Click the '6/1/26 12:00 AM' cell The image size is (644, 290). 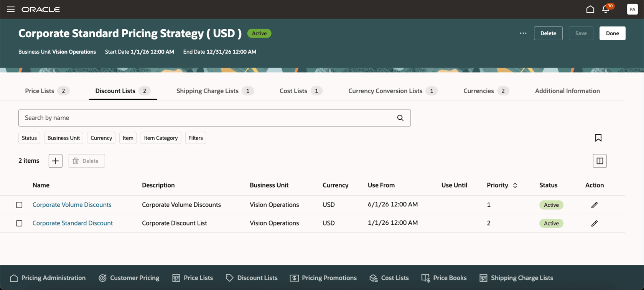[x=393, y=204]
